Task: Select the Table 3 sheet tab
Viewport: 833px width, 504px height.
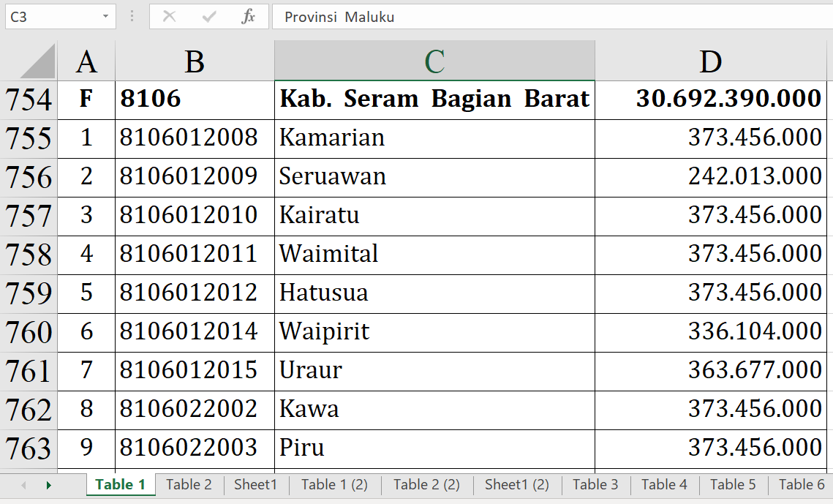Action: tap(595, 484)
